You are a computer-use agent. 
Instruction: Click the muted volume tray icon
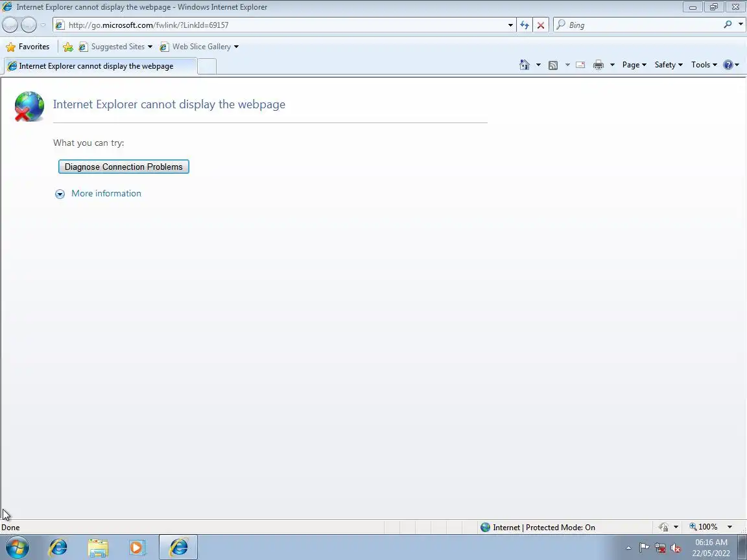(x=675, y=548)
